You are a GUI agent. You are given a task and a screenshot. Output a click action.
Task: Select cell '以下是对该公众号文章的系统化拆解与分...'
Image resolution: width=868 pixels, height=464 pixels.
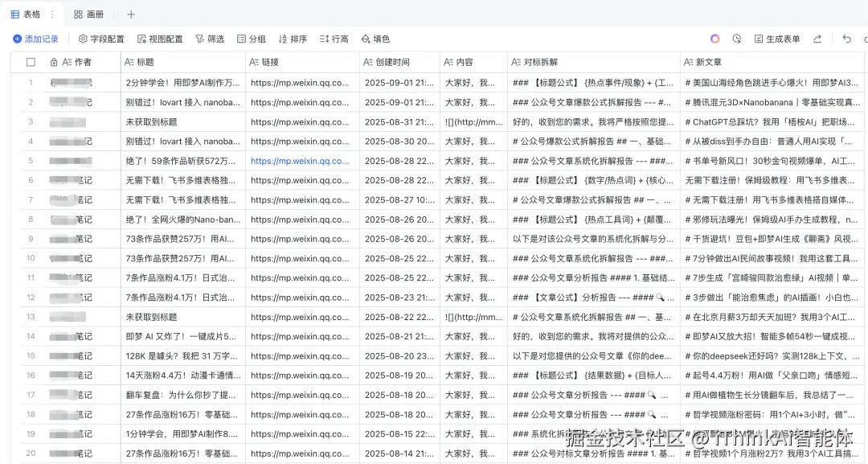pyautogui.click(x=593, y=239)
